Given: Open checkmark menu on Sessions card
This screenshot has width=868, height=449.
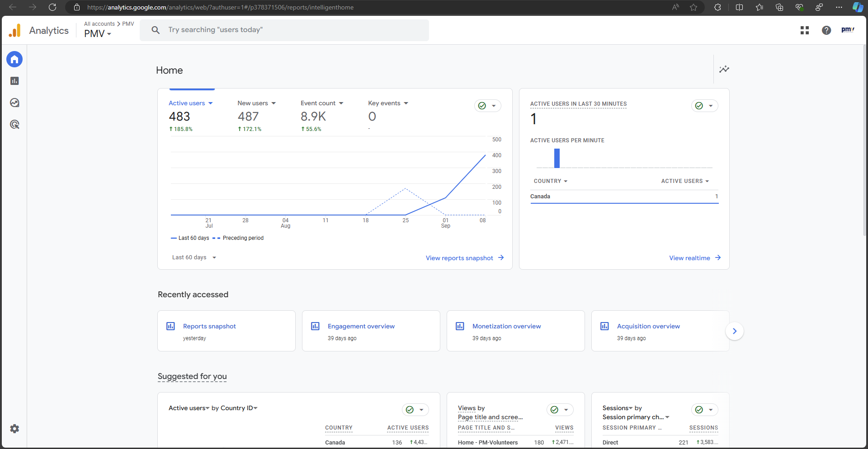Looking at the screenshot, I should coord(704,410).
